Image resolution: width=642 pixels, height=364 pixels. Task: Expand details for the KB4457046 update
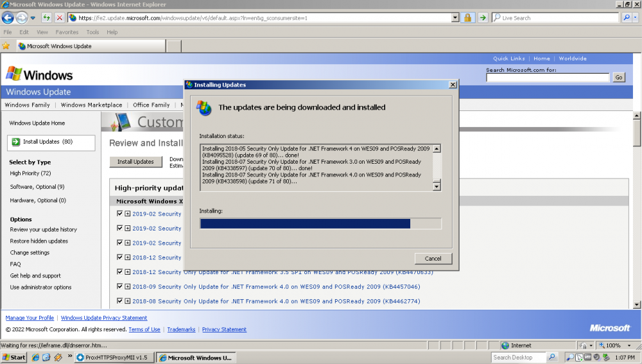point(127,286)
